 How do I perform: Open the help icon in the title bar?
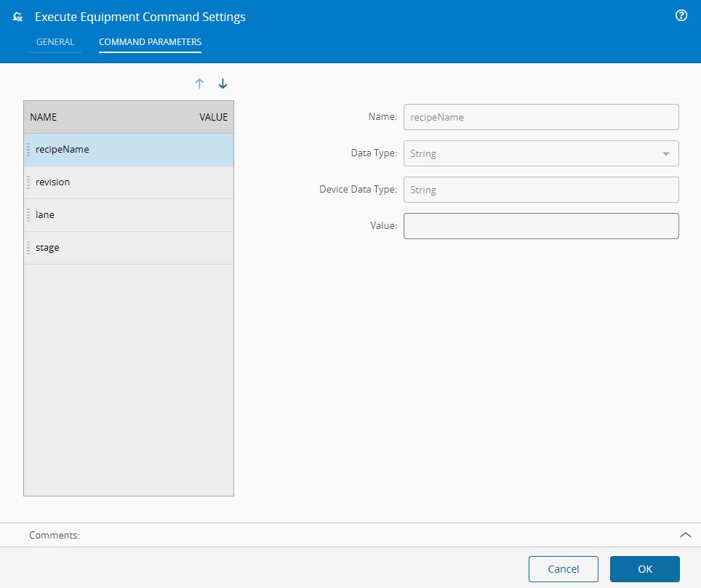coord(681,15)
